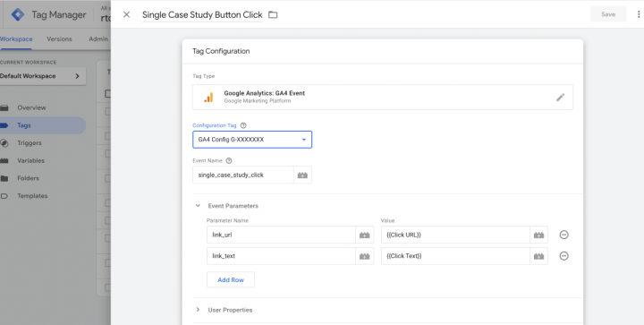Open Templates in the sidebar

(x=32, y=196)
